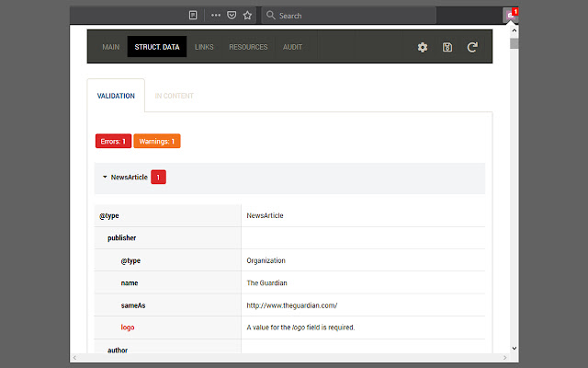Switch to the IN CONTENT sub-tab

pyautogui.click(x=174, y=96)
